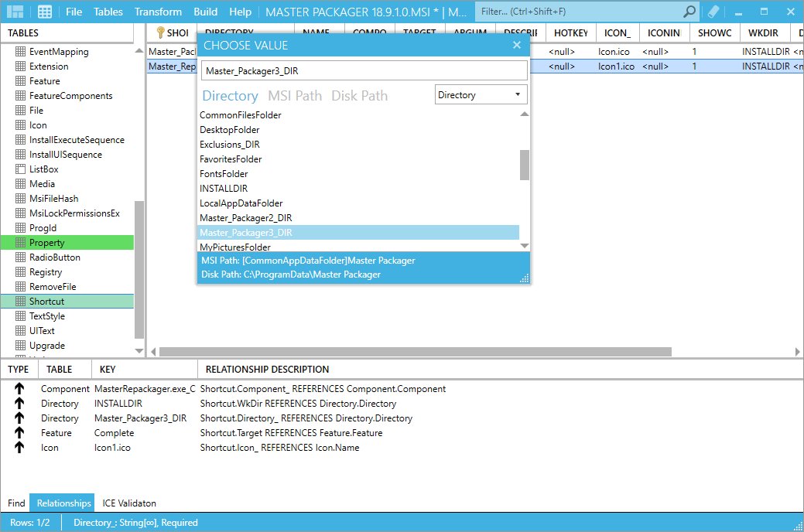The image size is (804, 532).
Task: Click the tables list scroll-up arrow
Action: pyautogui.click(x=139, y=51)
